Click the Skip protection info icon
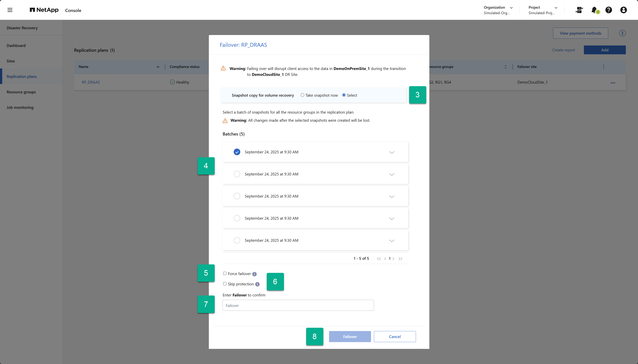638x364 pixels. [257, 284]
